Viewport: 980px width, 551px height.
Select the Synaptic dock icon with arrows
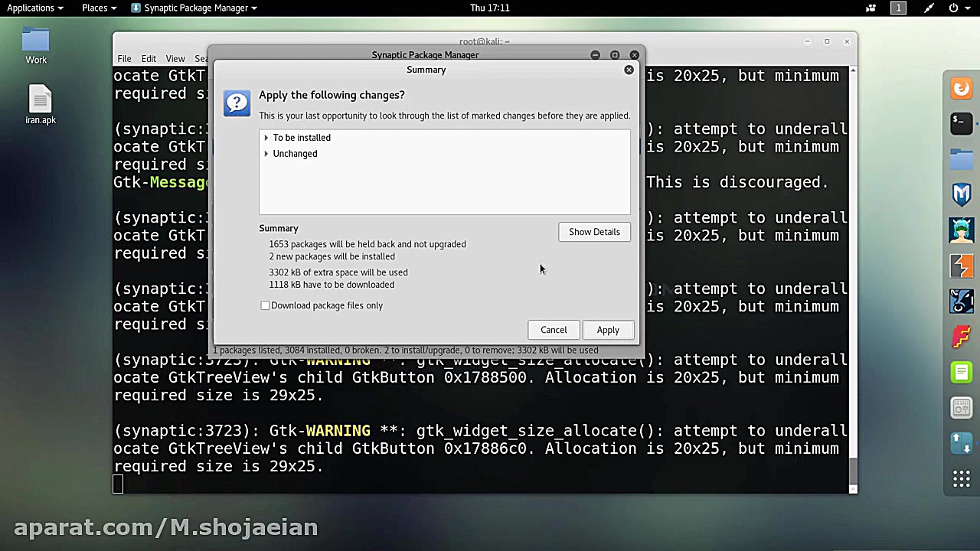tap(961, 443)
